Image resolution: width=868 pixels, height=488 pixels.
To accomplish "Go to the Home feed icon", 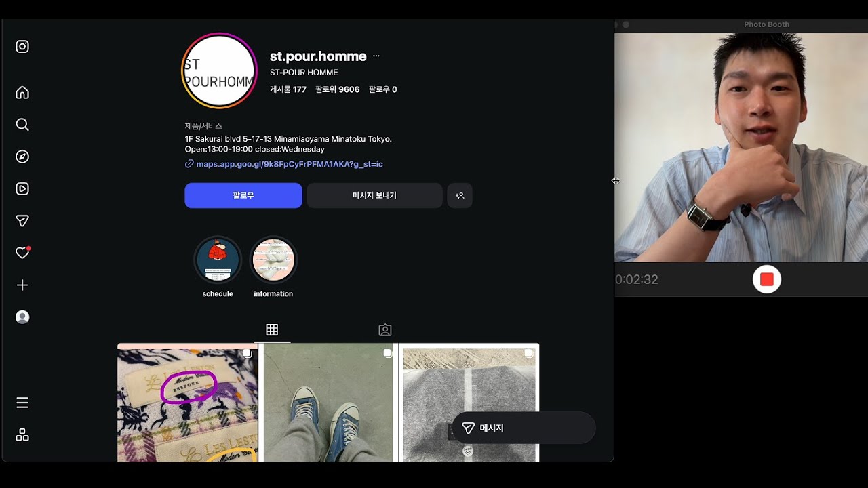I will [22, 93].
